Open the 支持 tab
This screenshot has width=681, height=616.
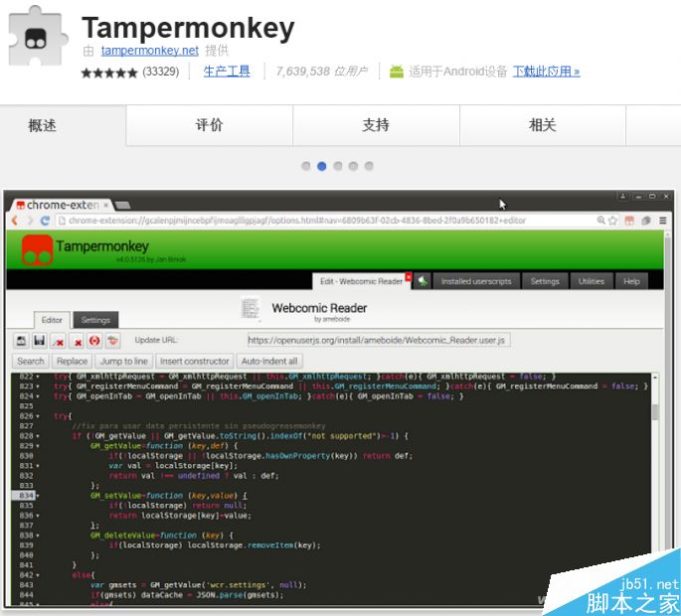pyautogui.click(x=376, y=125)
